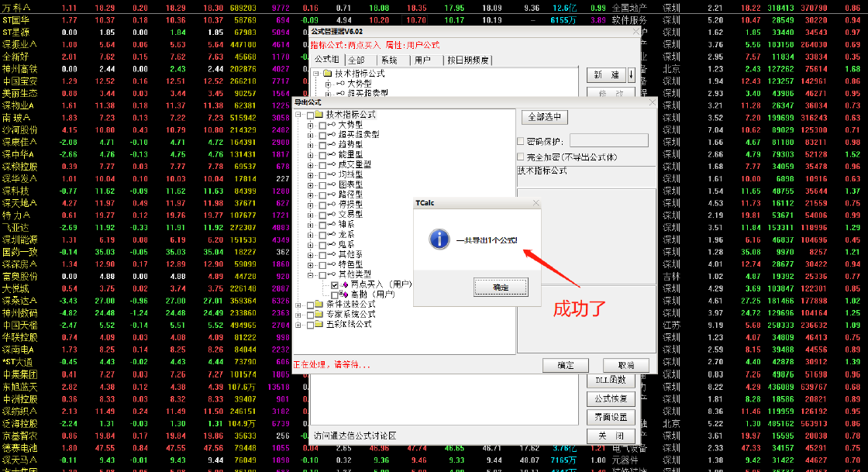
Task: Click category icon next to 超买超卖型 in export tree
Action: pyautogui.click(x=332, y=134)
